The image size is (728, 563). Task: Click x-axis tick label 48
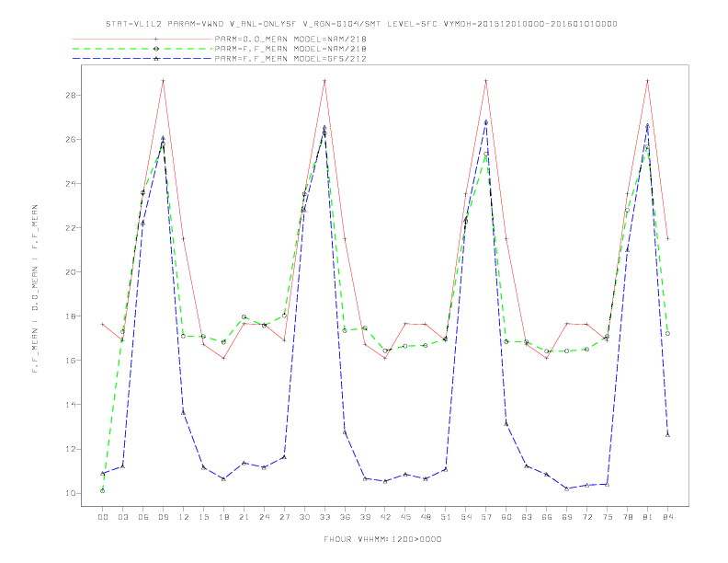click(426, 517)
